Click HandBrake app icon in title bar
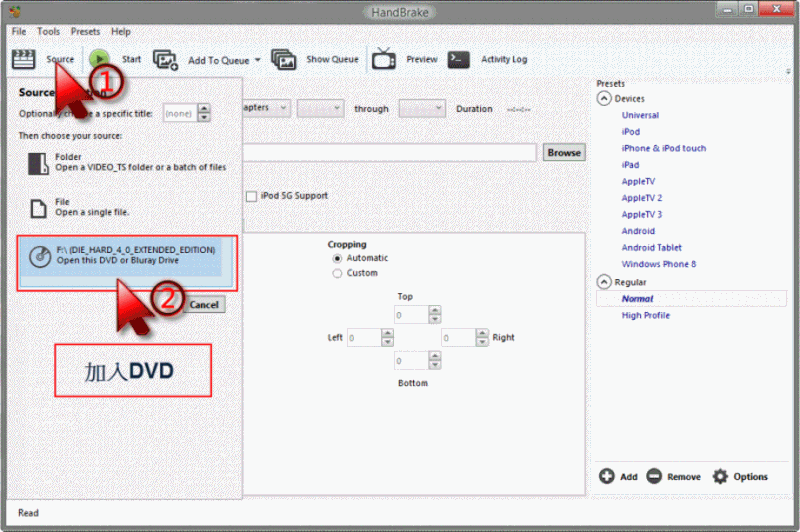 click(x=14, y=11)
